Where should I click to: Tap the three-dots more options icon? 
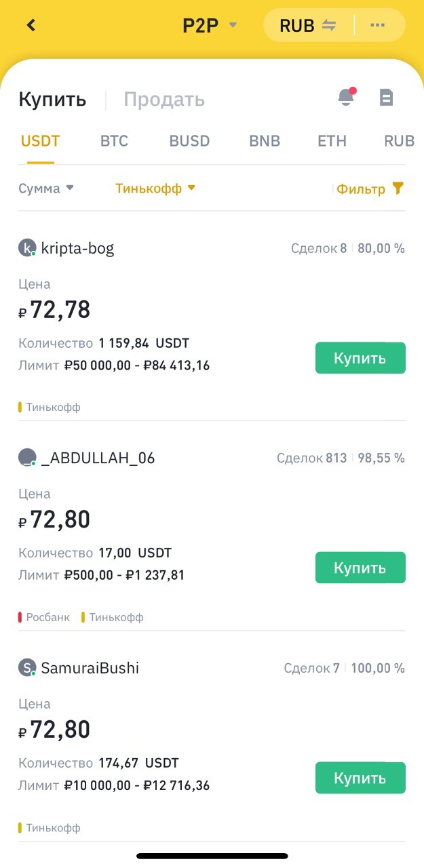[378, 26]
